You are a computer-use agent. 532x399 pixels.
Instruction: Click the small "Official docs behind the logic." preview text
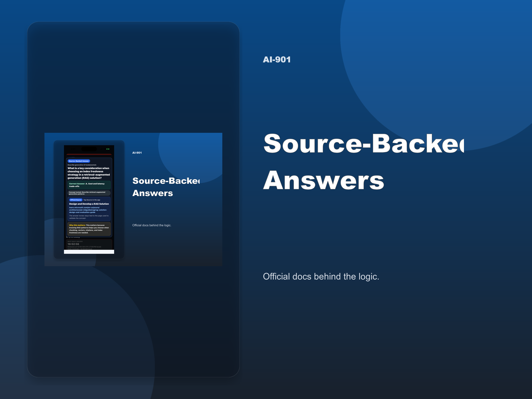coord(152,225)
